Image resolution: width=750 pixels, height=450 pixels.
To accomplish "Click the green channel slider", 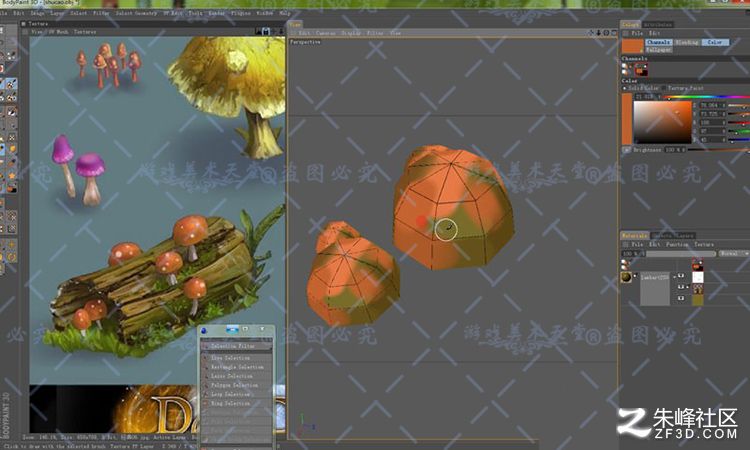I will [739, 131].
